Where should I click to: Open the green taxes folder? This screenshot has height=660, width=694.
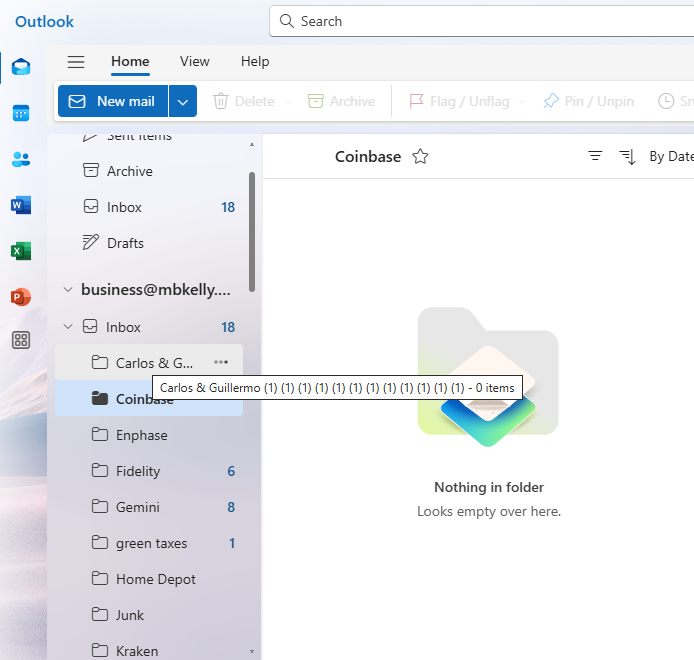(149, 543)
